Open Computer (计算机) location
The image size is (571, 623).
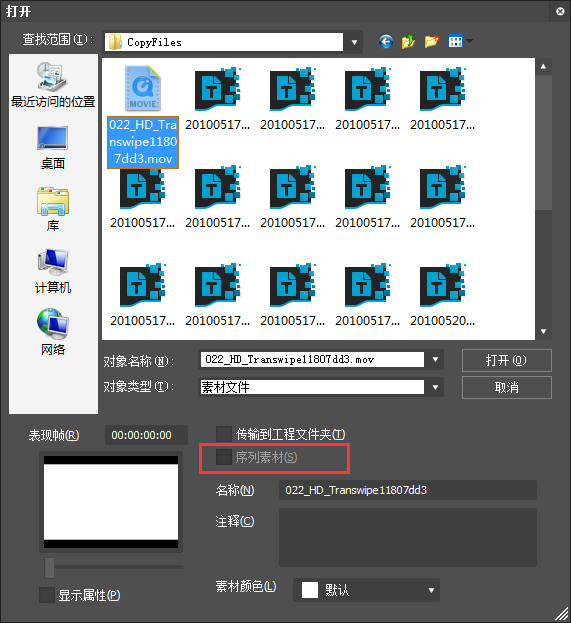tap(53, 271)
